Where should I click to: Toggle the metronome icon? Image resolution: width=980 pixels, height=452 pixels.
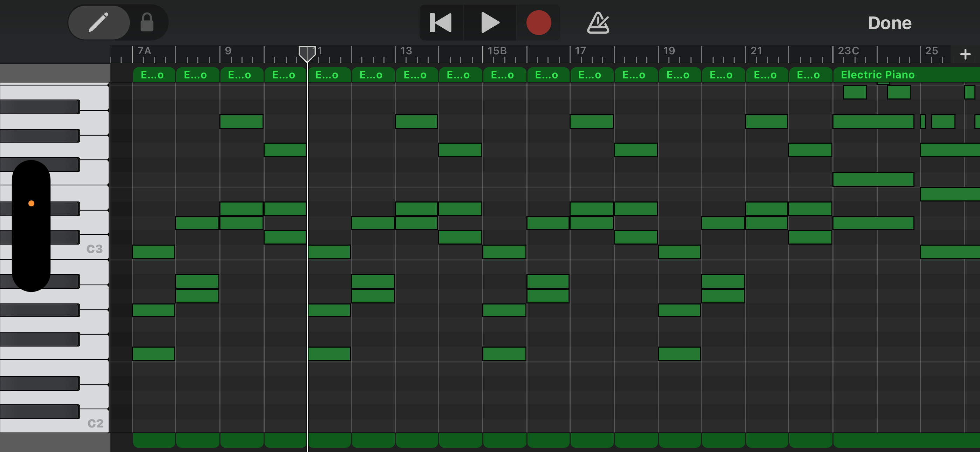tap(598, 23)
